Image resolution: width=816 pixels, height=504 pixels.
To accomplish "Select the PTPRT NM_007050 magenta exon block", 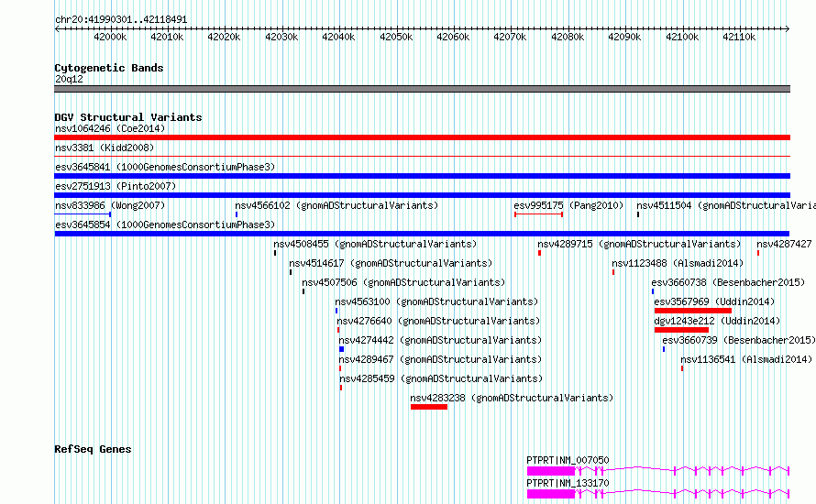I will tap(551, 471).
